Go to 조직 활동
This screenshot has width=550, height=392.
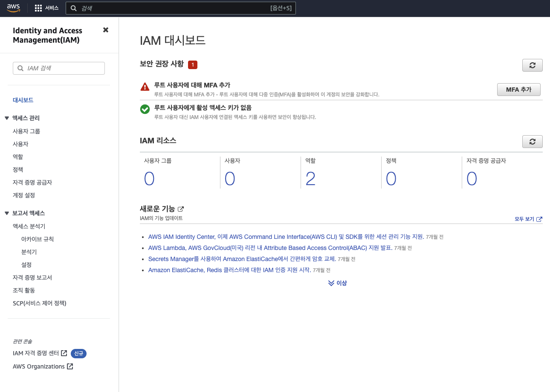(x=24, y=290)
